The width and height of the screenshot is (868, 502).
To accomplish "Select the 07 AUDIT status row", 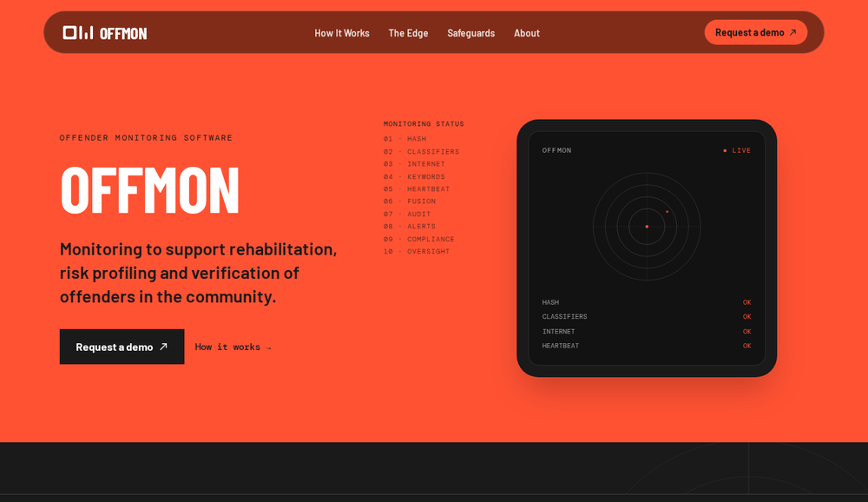I will 407,214.
